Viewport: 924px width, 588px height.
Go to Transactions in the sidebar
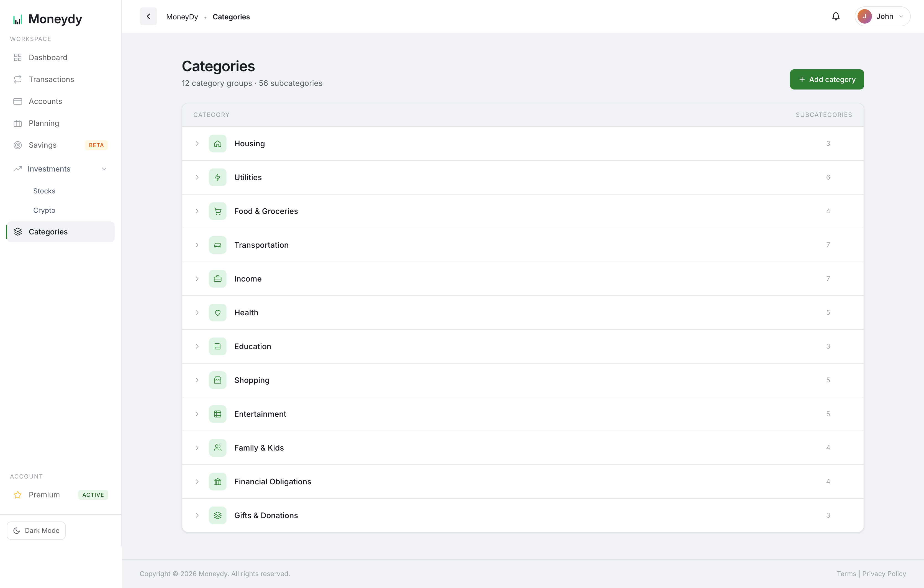(x=61, y=80)
